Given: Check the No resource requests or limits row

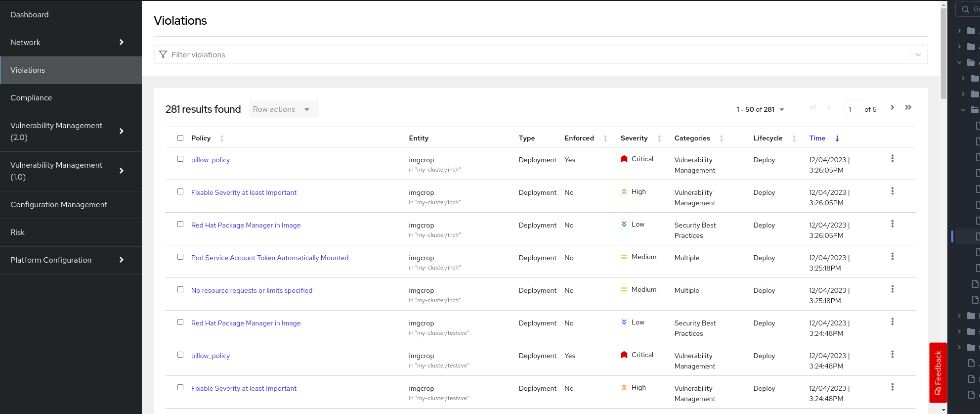Looking at the screenshot, I should pyautogui.click(x=180, y=289).
